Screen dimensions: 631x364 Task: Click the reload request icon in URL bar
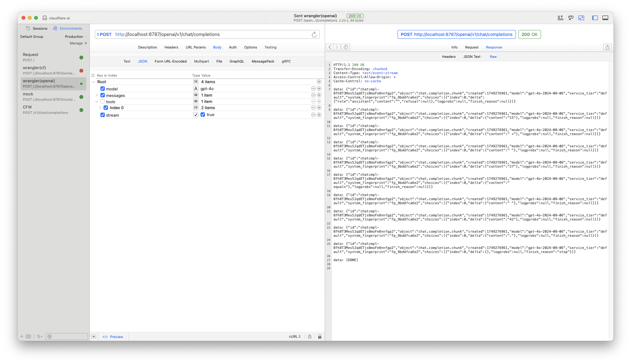click(314, 35)
